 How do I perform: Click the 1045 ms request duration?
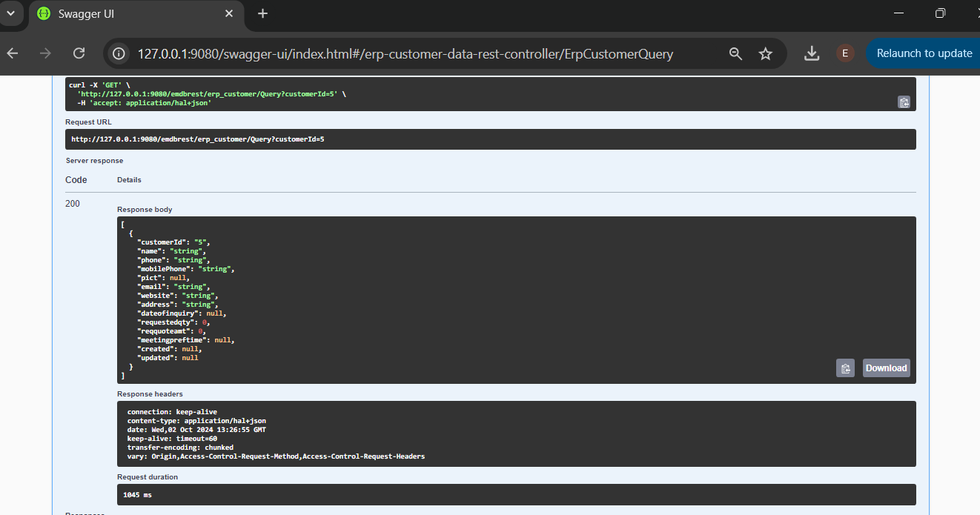[x=138, y=494]
